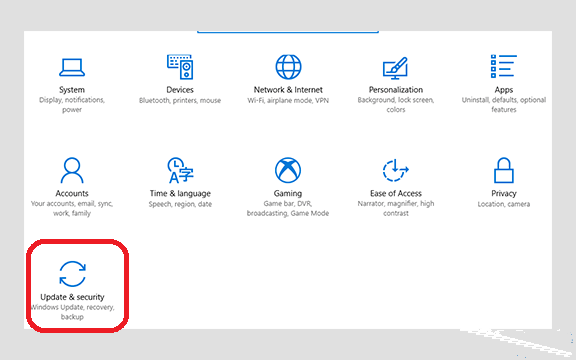This screenshot has height=360, width=576.
Task: Open the Network & Internet globe icon
Action: [288, 67]
